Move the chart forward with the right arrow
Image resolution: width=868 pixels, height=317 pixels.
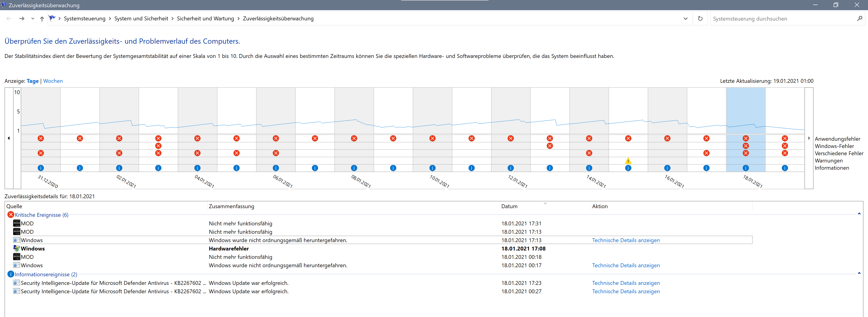809,138
